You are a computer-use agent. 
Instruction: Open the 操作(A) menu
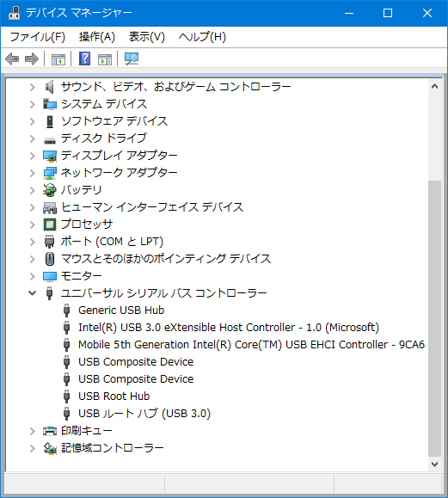[x=97, y=37]
